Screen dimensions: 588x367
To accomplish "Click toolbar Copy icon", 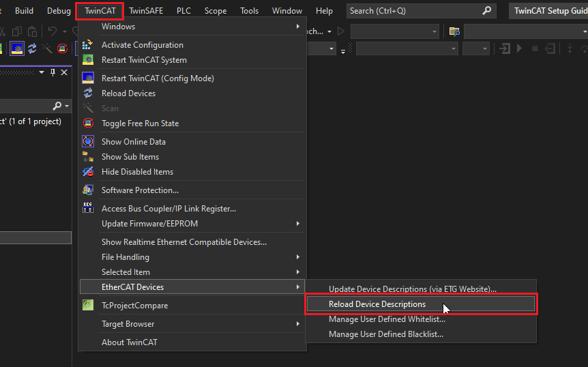I will (x=17, y=31).
